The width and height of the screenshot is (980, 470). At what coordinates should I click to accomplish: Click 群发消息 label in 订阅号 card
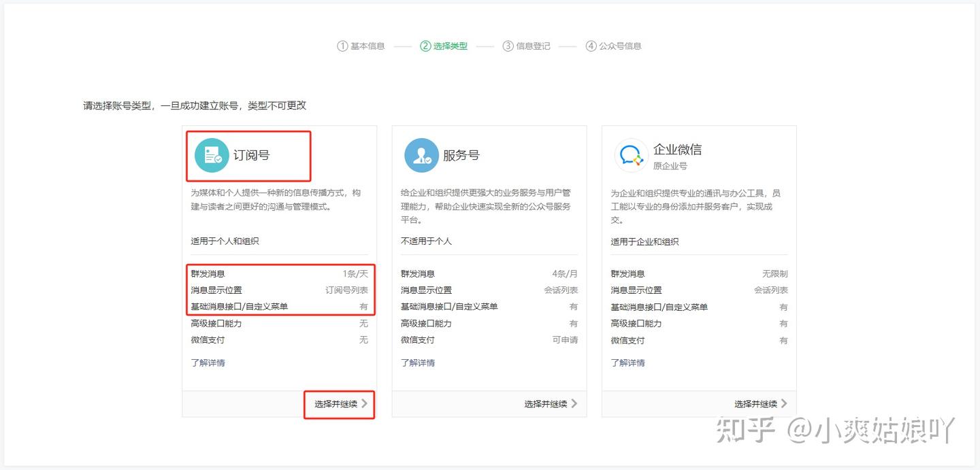coord(208,273)
